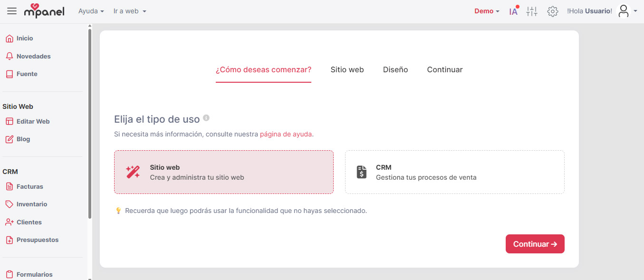Viewport: 644px width, 280px height.
Task: Select the Sitio web usage option
Action: [224, 172]
